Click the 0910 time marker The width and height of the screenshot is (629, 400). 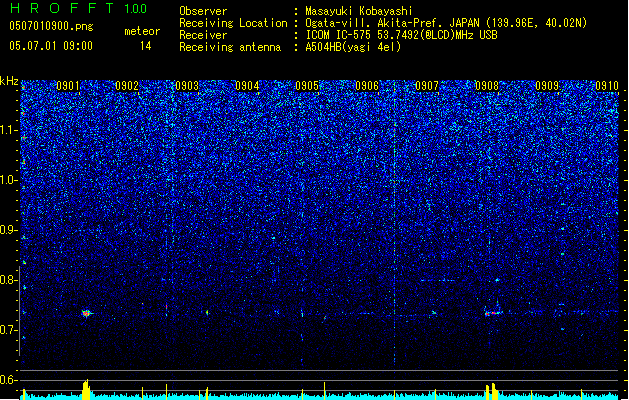click(x=607, y=86)
